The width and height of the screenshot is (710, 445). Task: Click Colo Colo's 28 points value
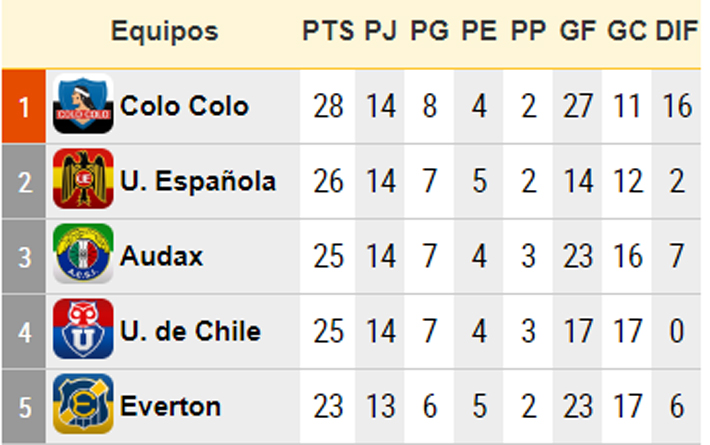(x=328, y=106)
